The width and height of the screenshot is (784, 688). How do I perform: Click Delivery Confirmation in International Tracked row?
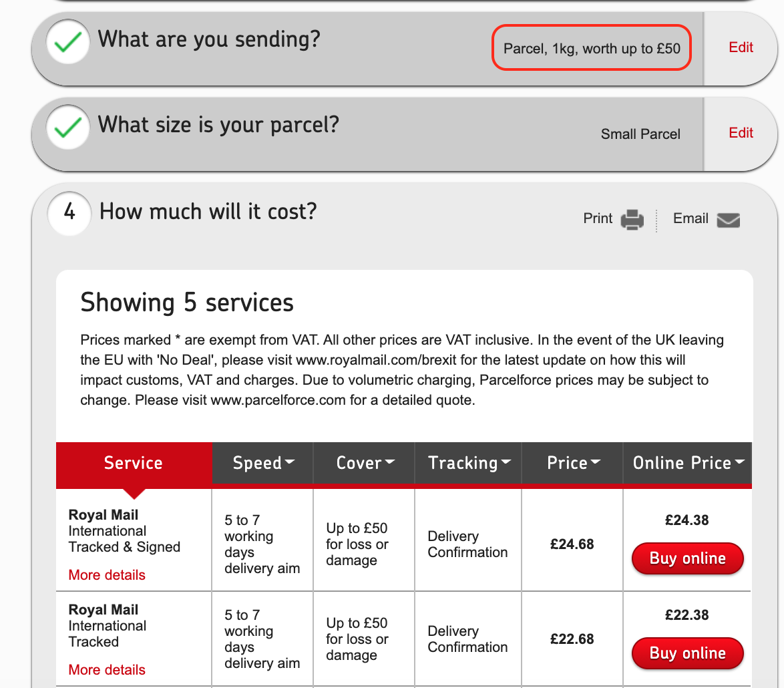[467, 639]
